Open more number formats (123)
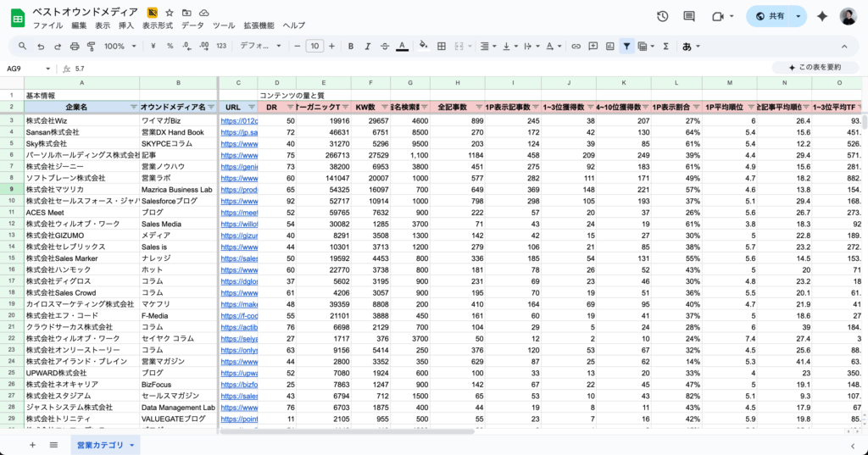The image size is (868, 455). pyautogui.click(x=221, y=47)
